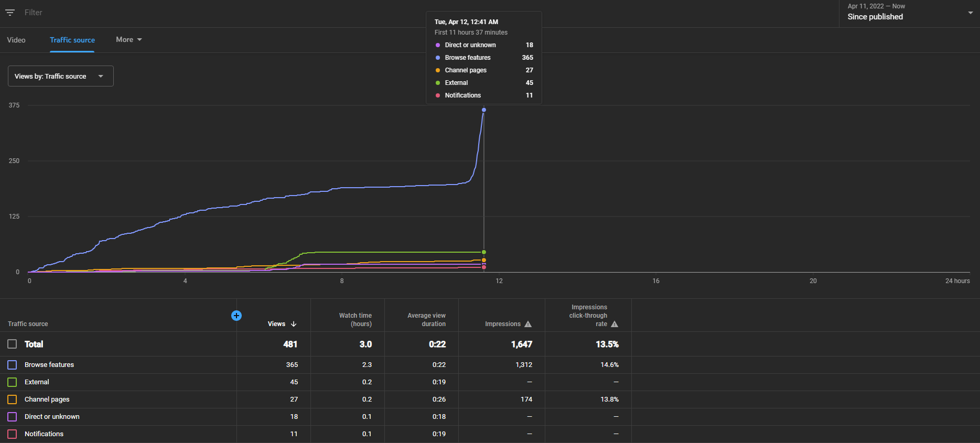Click the External green data point on chart
980x443 pixels.
[483, 252]
